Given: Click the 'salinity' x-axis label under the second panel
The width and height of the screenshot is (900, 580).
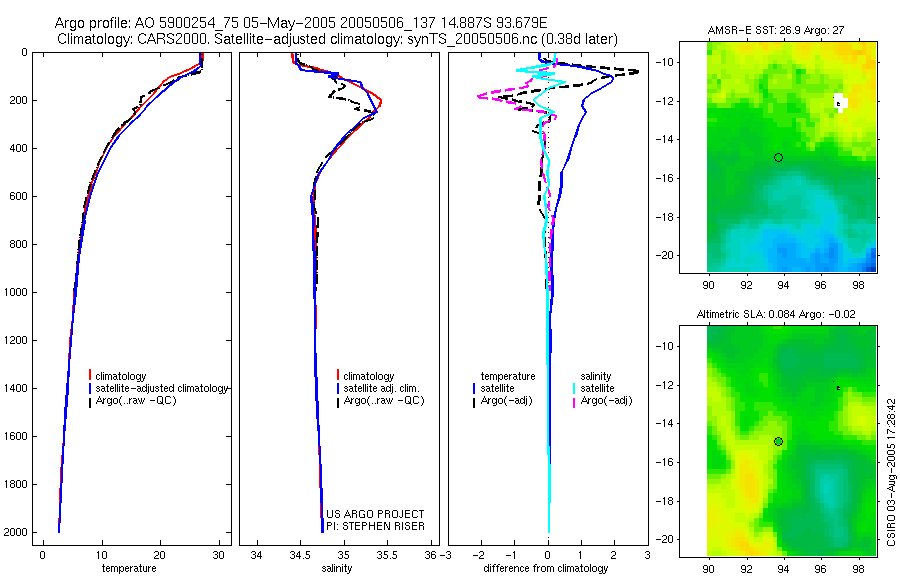Looking at the screenshot, I should point(337,569).
